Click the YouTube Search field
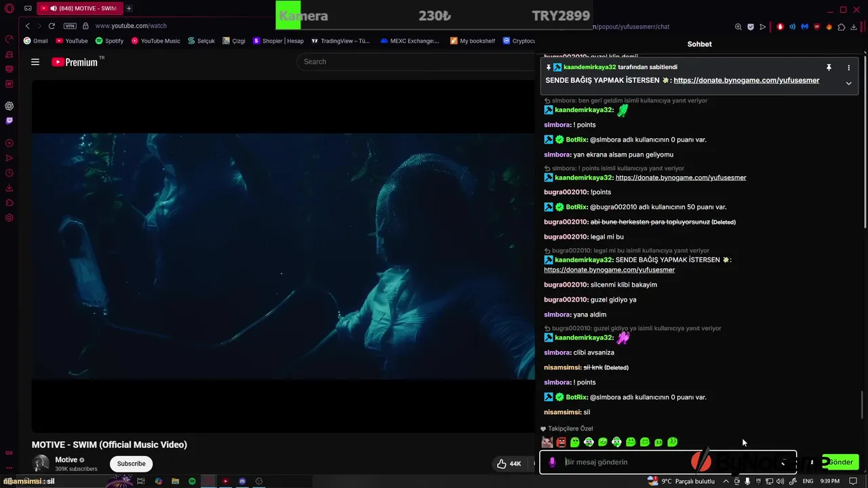This screenshot has height=488, width=868. (x=415, y=62)
